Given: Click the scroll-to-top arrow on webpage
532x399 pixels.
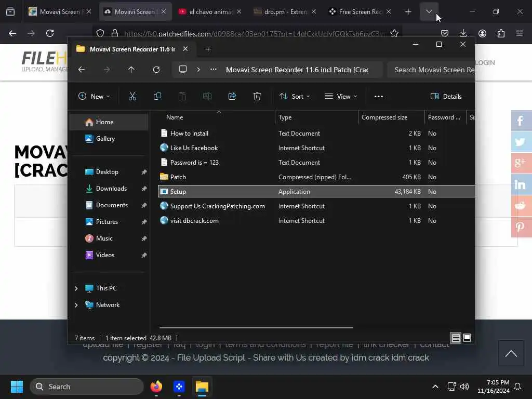Looking at the screenshot, I should pyautogui.click(x=511, y=353).
